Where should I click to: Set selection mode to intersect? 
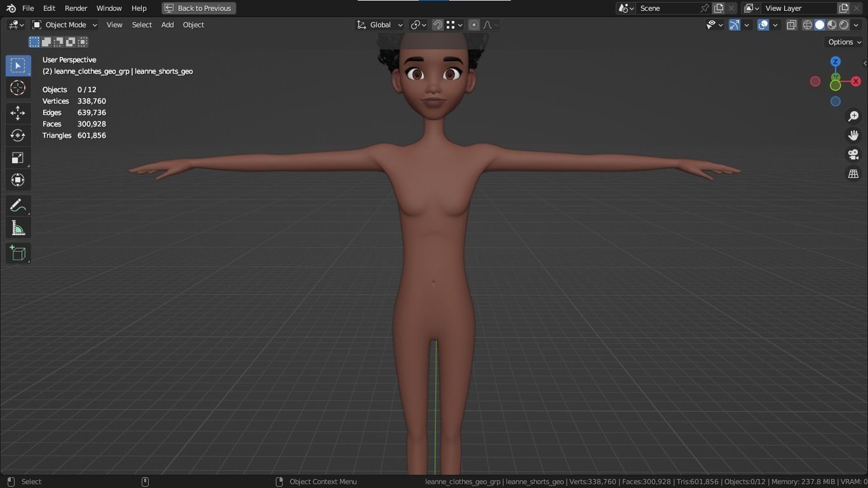pyautogui.click(x=83, y=42)
